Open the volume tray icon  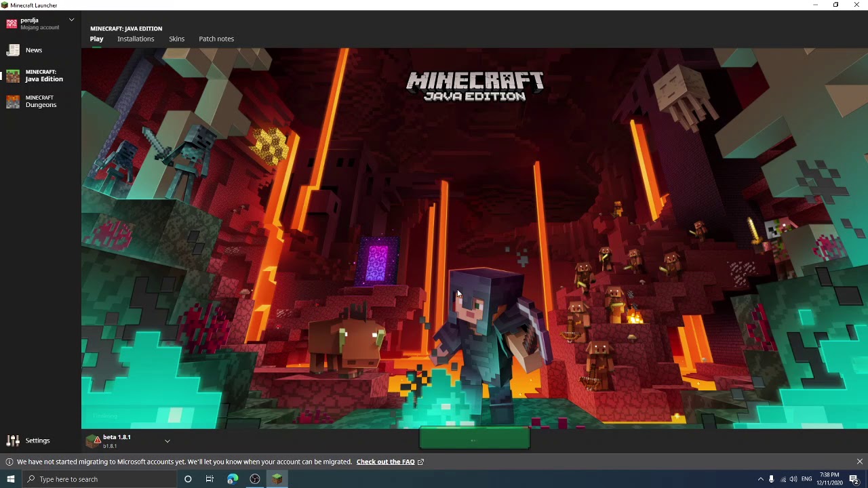coord(793,479)
